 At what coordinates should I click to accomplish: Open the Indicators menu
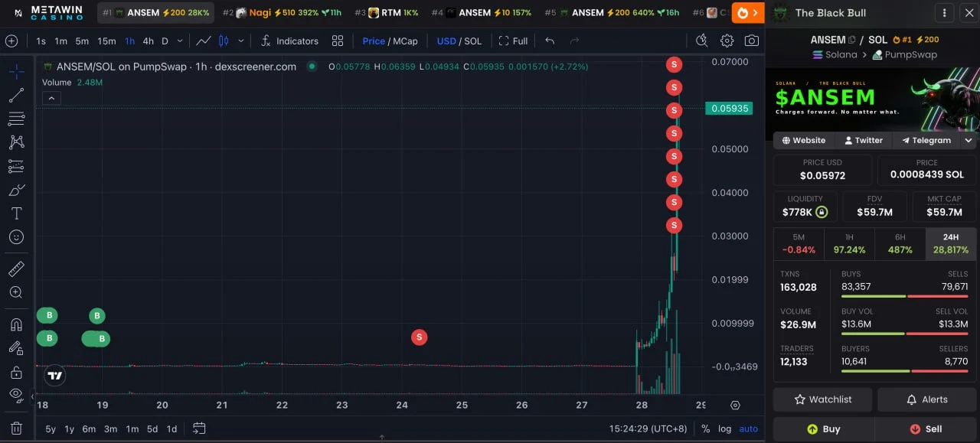point(289,41)
